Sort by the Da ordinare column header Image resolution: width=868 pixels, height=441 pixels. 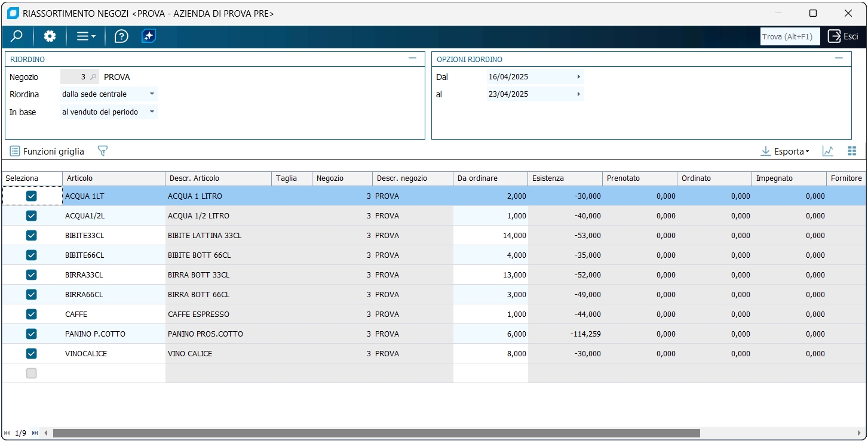click(490, 178)
